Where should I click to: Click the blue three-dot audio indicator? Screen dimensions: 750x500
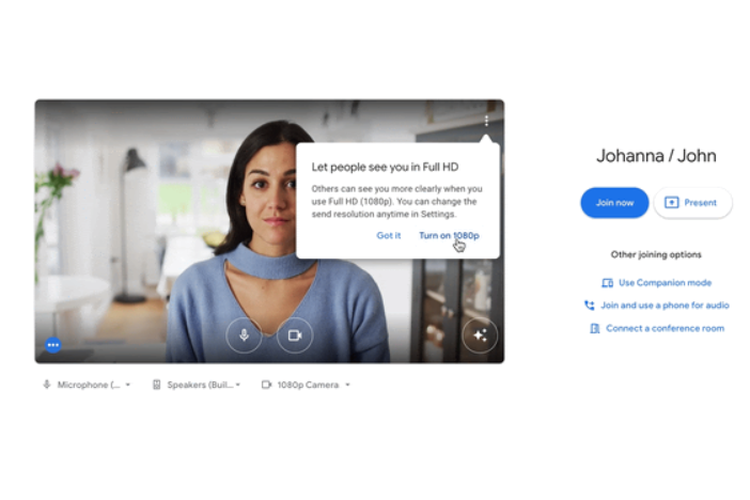53,345
